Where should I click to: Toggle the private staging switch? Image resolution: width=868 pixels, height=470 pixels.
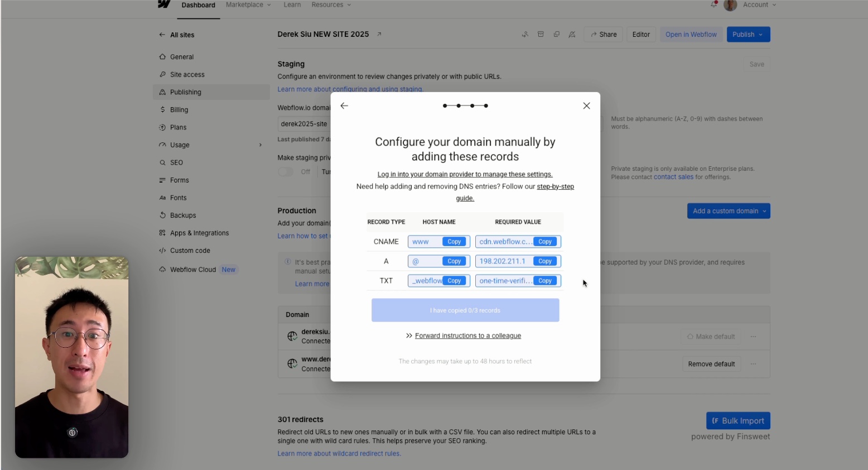[x=286, y=172]
